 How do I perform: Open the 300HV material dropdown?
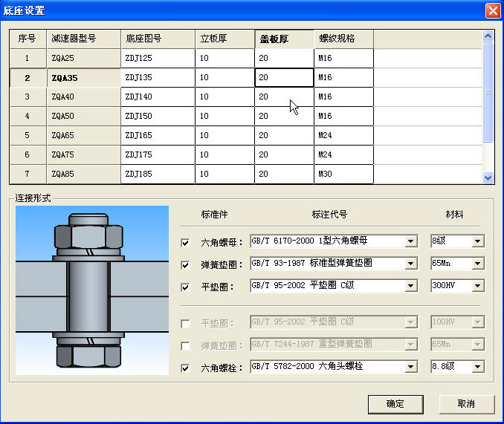tap(477, 286)
